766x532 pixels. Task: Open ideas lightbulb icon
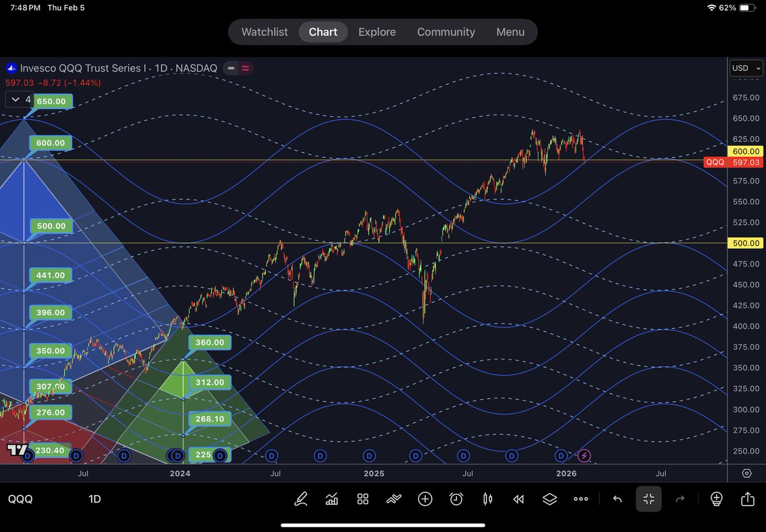tap(716, 499)
